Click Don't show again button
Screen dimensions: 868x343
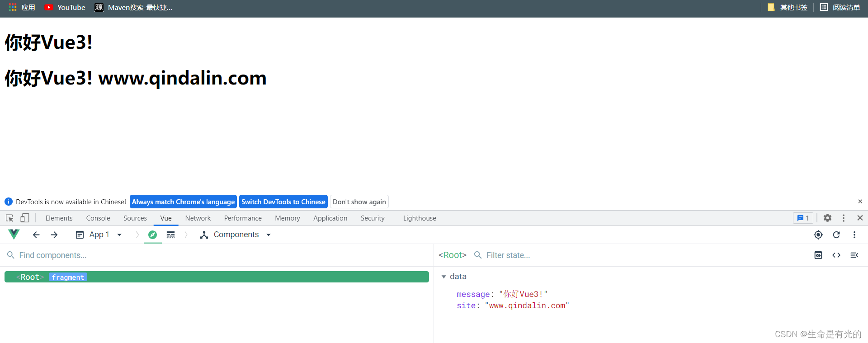(359, 202)
